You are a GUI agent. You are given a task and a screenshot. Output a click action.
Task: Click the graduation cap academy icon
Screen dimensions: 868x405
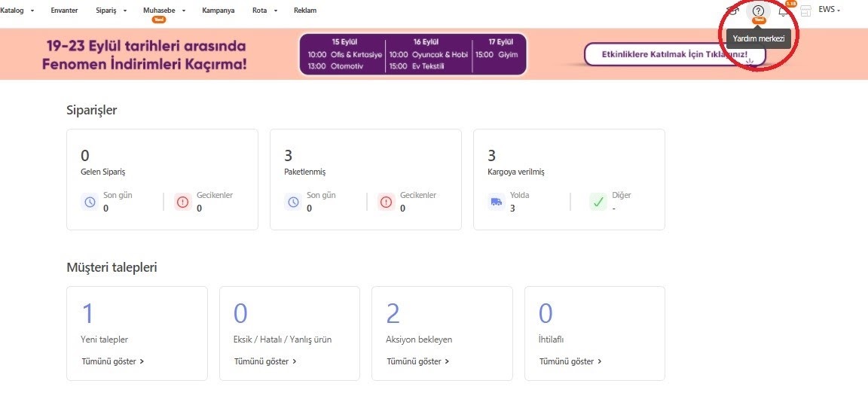pyautogui.click(x=732, y=11)
